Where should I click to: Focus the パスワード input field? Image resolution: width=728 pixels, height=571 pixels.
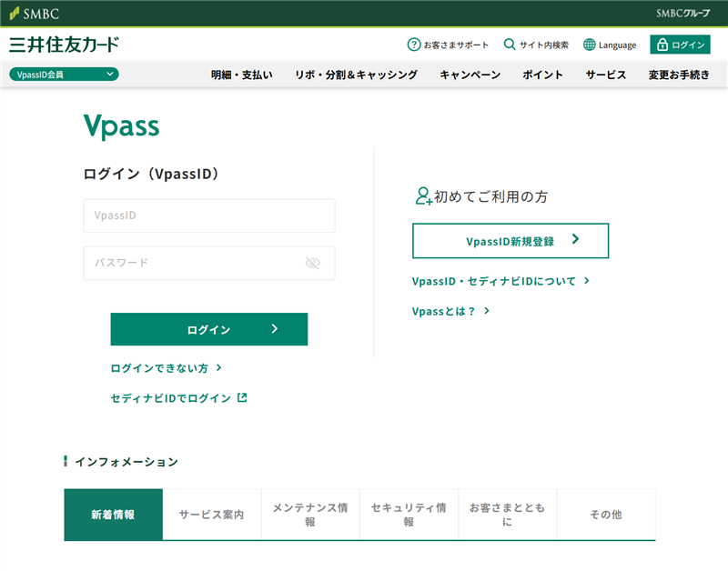[209, 263]
